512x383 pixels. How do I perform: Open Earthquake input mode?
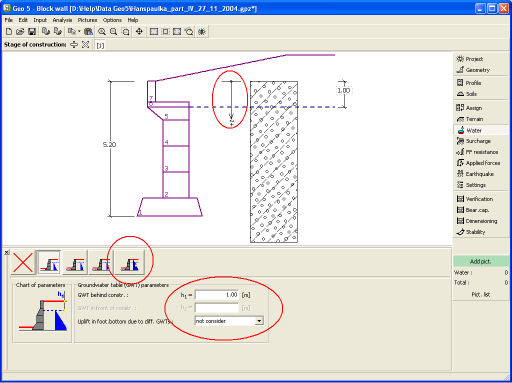[481, 174]
